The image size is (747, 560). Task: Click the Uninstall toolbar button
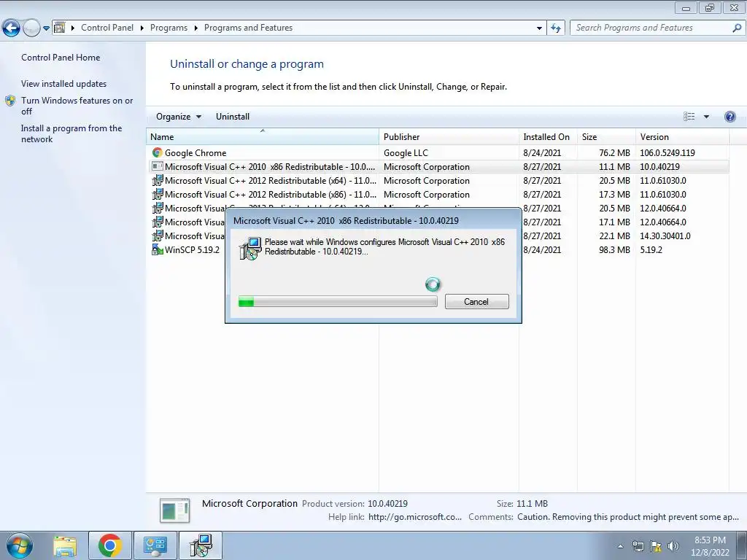(x=233, y=117)
